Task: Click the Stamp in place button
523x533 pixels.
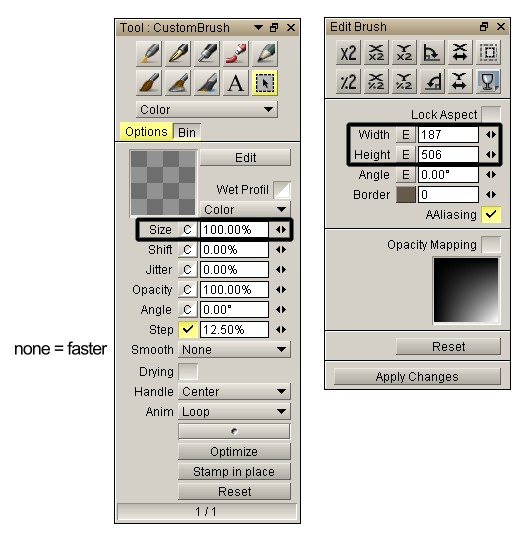Action: pyautogui.click(x=234, y=471)
